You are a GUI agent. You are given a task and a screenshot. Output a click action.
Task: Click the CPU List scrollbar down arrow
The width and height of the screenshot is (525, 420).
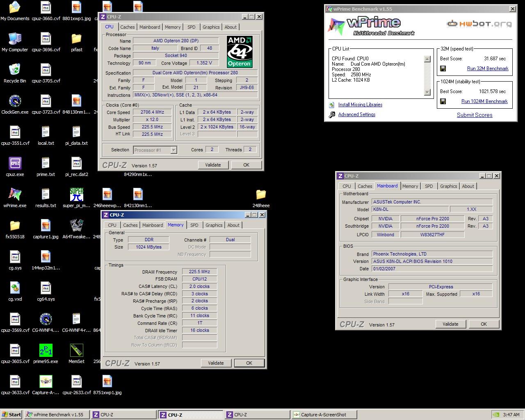tap(427, 92)
